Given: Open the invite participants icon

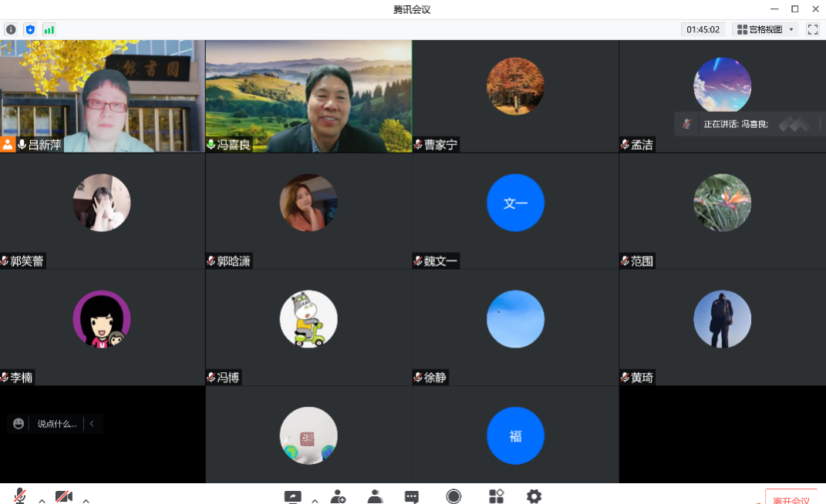Looking at the screenshot, I should pyautogui.click(x=338, y=497).
